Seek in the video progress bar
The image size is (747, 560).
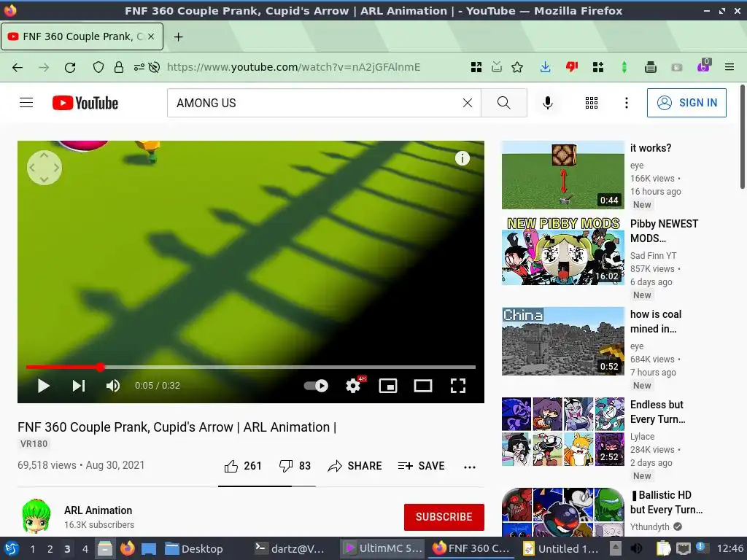(251, 367)
